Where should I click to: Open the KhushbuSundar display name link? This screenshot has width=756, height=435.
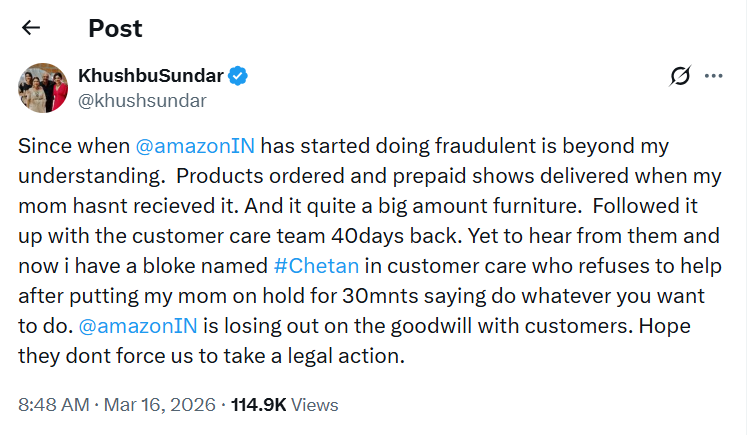click(x=153, y=77)
